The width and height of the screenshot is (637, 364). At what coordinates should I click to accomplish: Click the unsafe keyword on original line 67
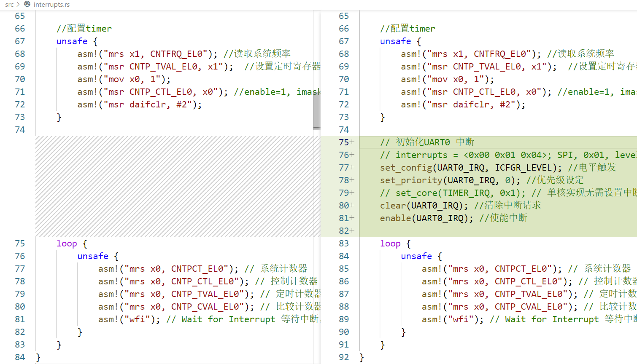click(72, 41)
